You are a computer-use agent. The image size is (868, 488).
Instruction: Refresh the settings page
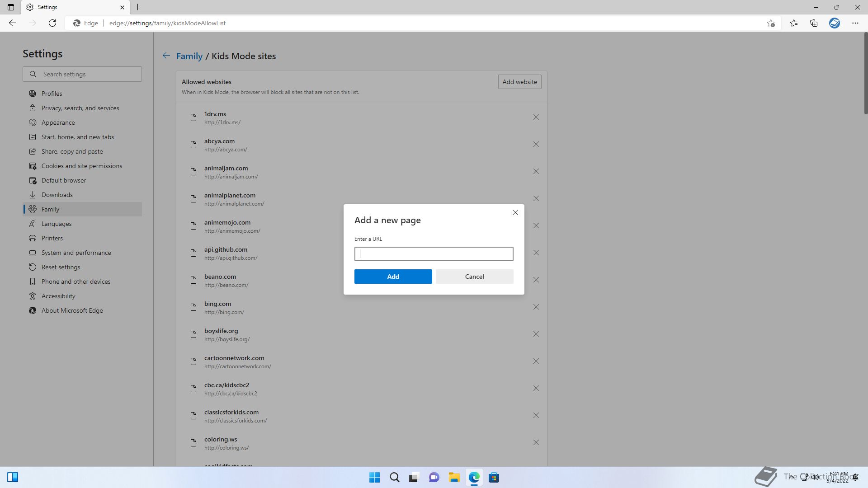coord(52,23)
